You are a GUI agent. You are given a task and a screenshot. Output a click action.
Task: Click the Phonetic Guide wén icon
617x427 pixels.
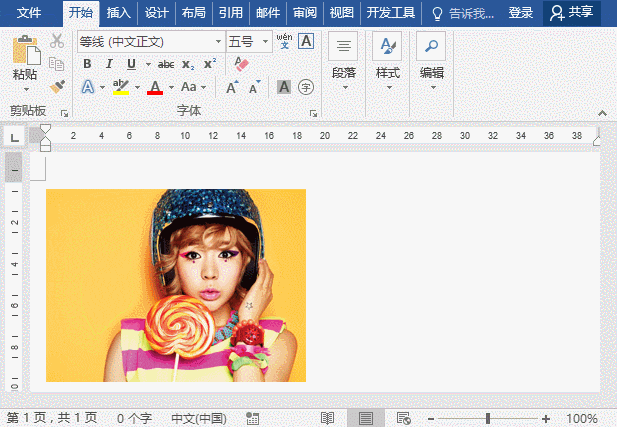[284, 41]
